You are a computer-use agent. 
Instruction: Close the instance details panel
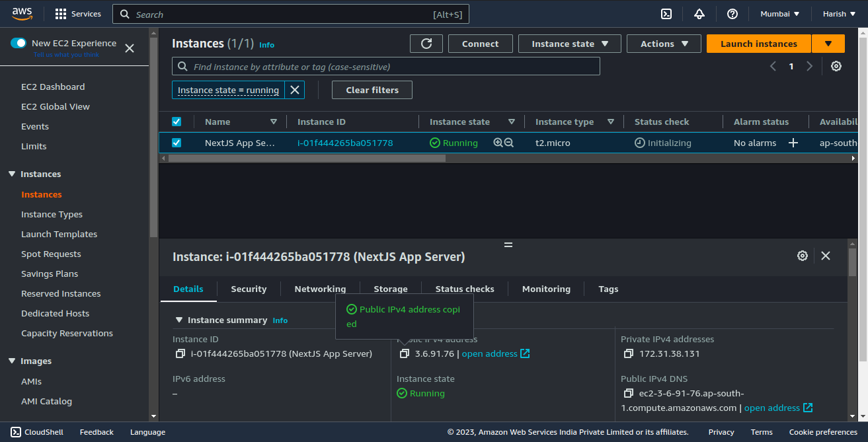(x=826, y=256)
